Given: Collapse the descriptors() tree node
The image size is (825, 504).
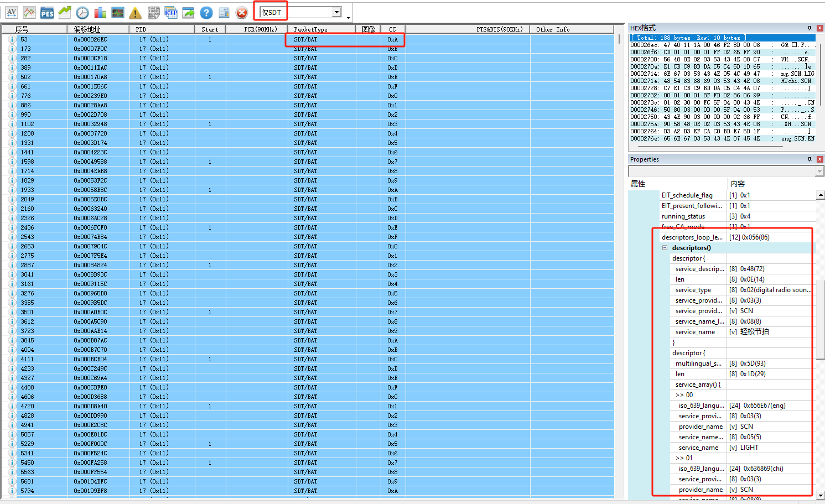Looking at the screenshot, I should coord(665,248).
